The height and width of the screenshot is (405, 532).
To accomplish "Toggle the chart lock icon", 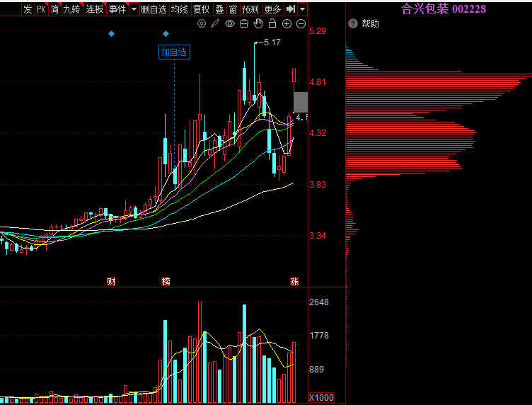I will click(272, 23).
